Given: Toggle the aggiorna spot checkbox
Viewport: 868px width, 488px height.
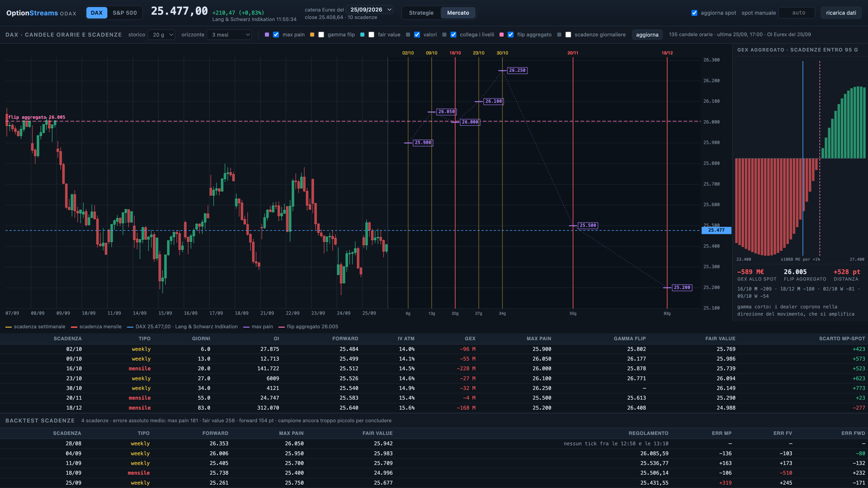Looking at the screenshot, I should (x=694, y=13).
